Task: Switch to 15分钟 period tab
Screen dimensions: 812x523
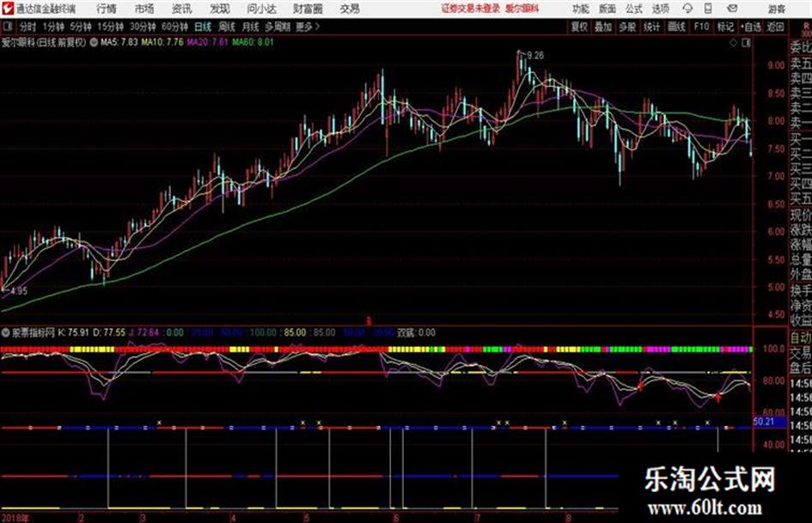Action: (110, 27)
